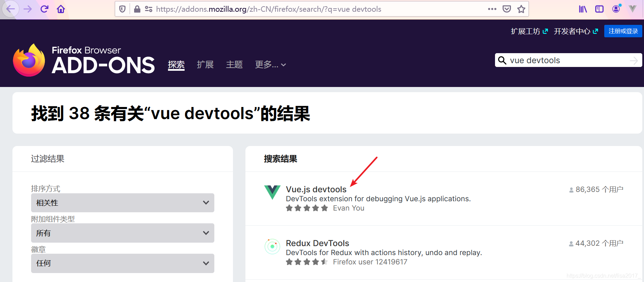
Task: Click the '44,302 个用户' user count
Action: pos(596,243)
